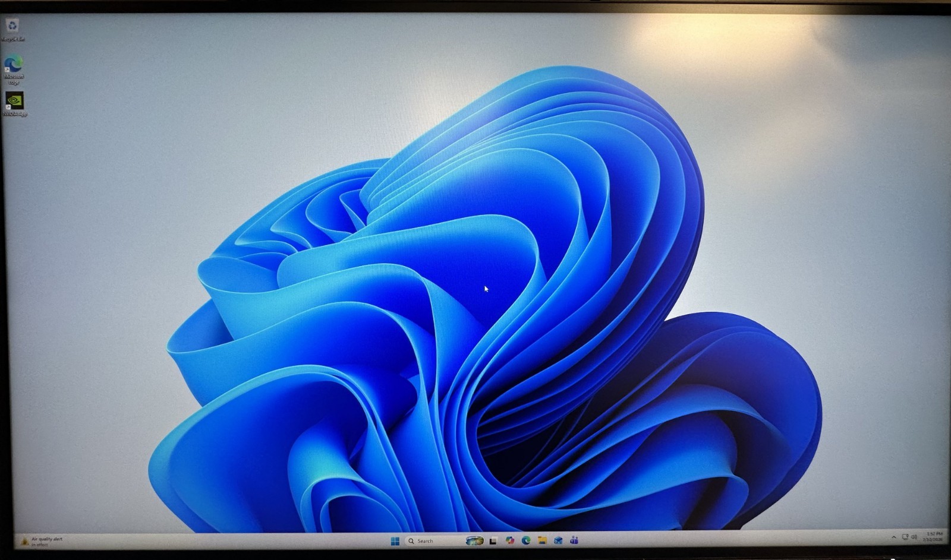Open Task View from the taskbar
This screenshot has height=560, width=951.
[x=493, y=541]
